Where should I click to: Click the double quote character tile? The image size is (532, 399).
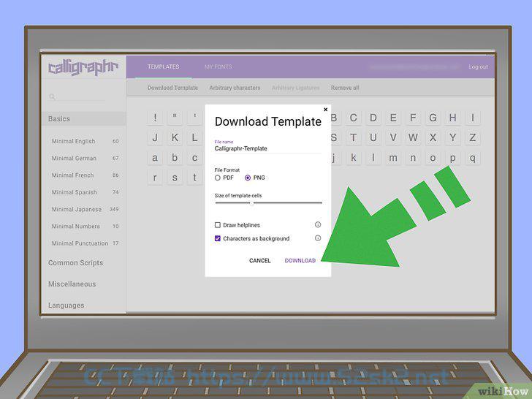[175, 118]
